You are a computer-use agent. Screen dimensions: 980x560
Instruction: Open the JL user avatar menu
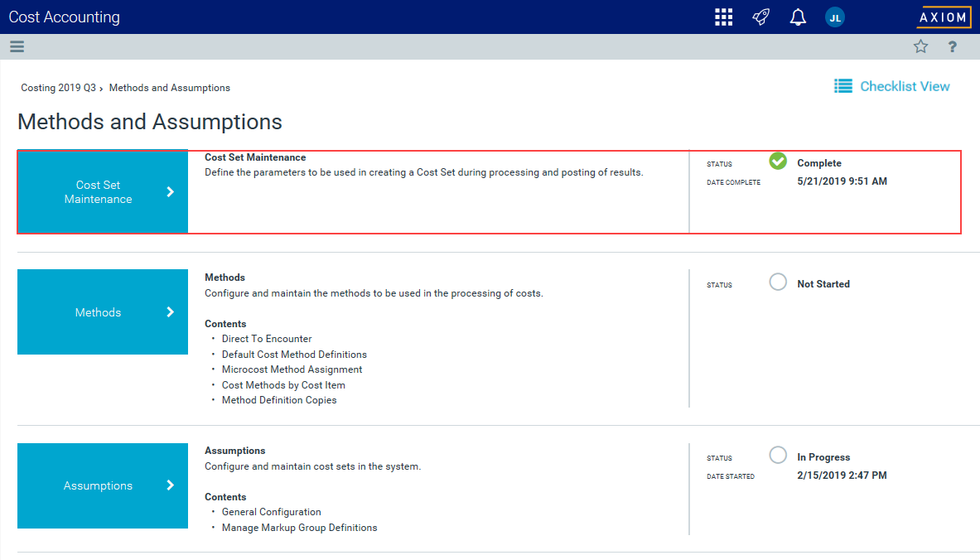click(x=835, y=17)
